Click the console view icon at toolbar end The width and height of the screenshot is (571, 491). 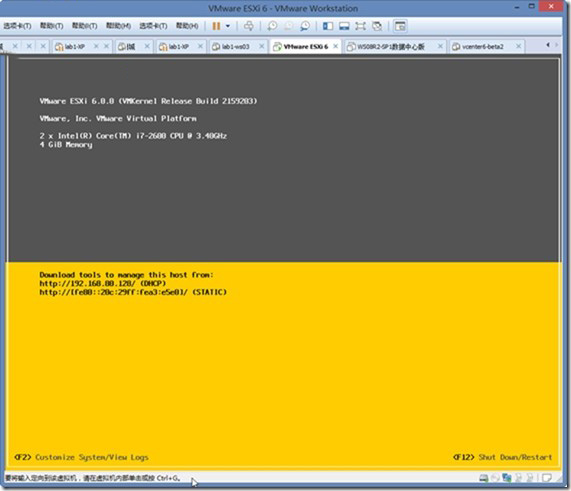(400, 26)
